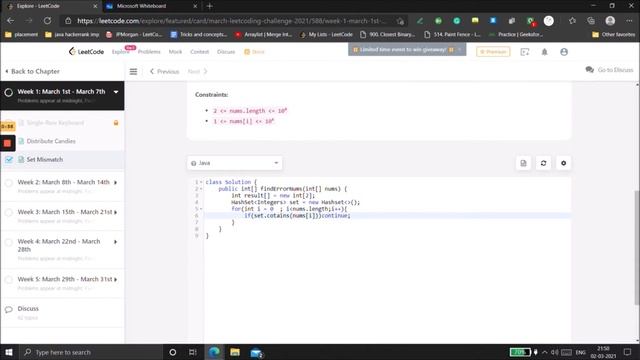Click the LeetCode logo
Image resolution: width=640 pixels, height=360 pixels.
86,51
